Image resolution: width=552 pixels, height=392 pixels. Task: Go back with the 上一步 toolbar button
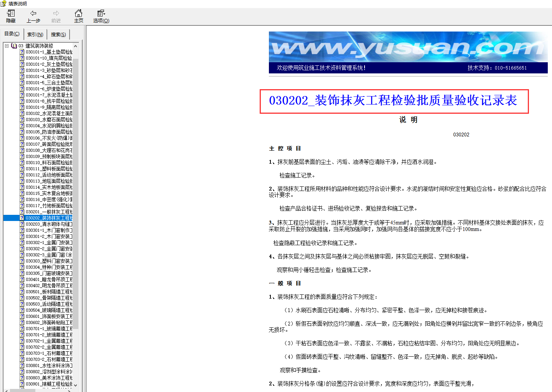pos(33,16)
